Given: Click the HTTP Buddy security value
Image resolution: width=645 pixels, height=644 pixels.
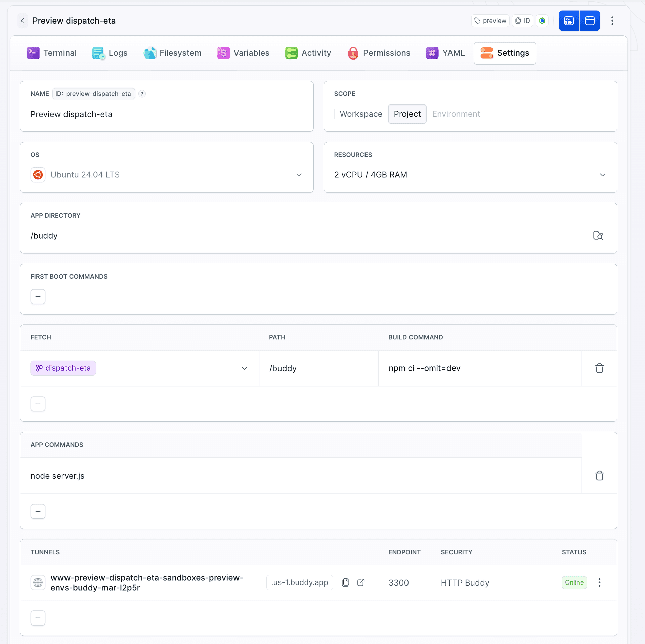Looking at the screenshot, I should click(465, 583).
